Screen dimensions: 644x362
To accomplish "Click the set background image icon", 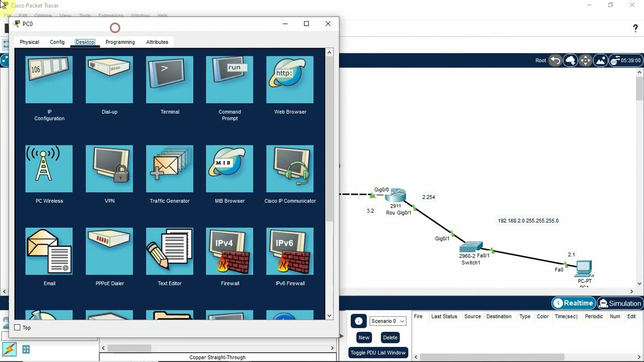I will point(600,60).
